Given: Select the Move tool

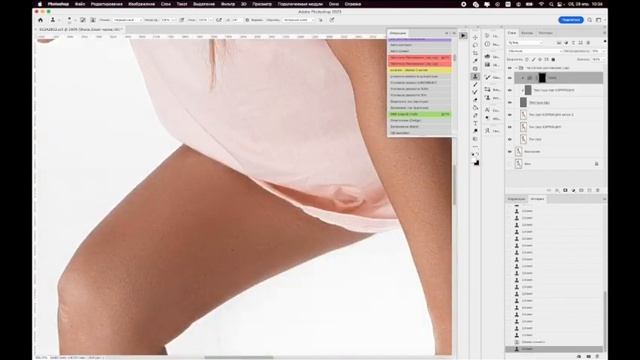Looking at the screenshot, I should pos(475,38).
